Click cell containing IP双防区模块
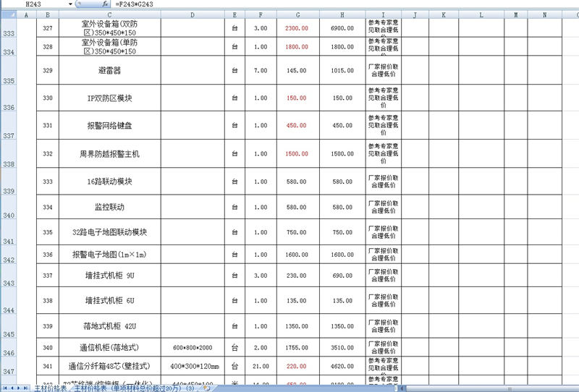 [x=110, y=98]
